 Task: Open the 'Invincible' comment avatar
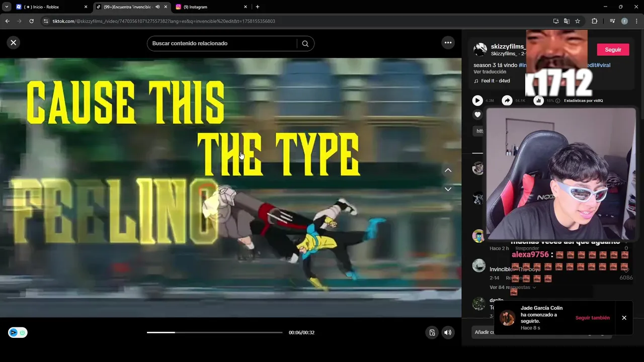(x=478, y=265)
